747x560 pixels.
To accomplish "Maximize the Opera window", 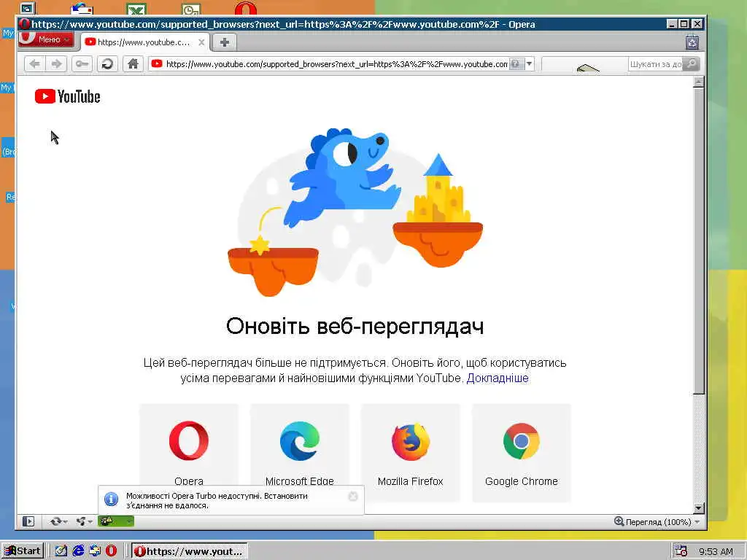I will tap(684, 24).
